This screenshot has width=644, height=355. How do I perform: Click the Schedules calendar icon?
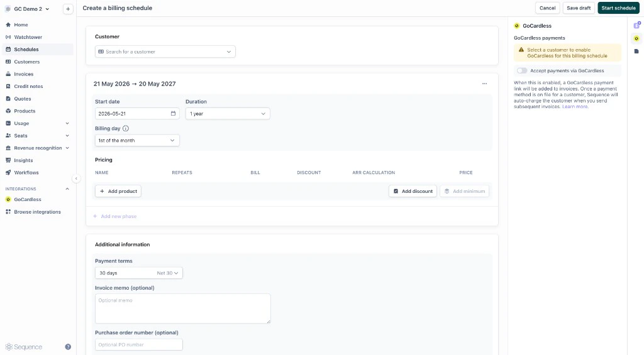[x=8, y=49]
